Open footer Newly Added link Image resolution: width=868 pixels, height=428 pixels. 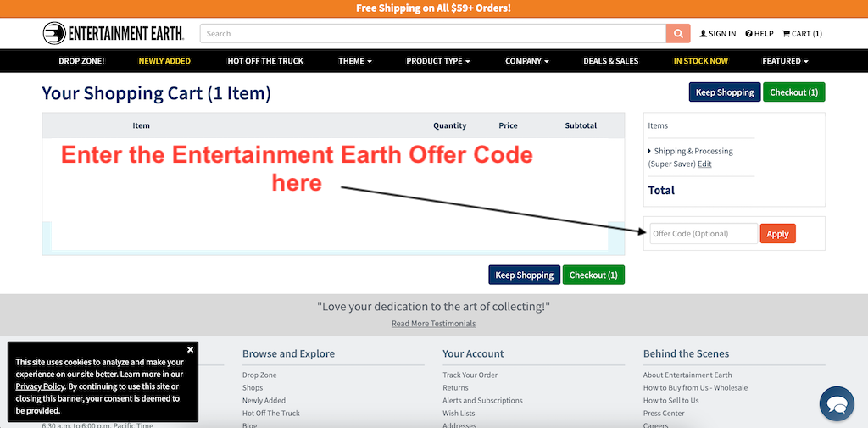tap(264, 400)
